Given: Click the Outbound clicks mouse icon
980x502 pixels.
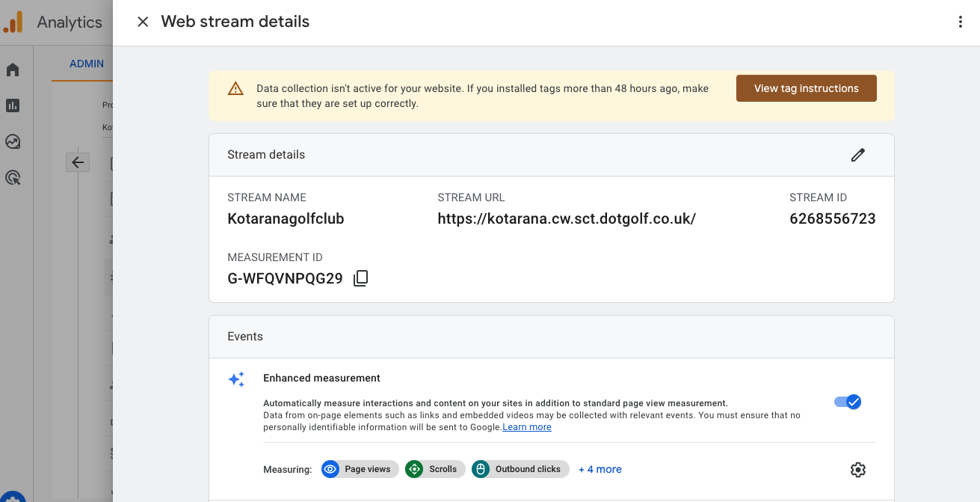Looking at the screenshot, I should tap(481, 469).
